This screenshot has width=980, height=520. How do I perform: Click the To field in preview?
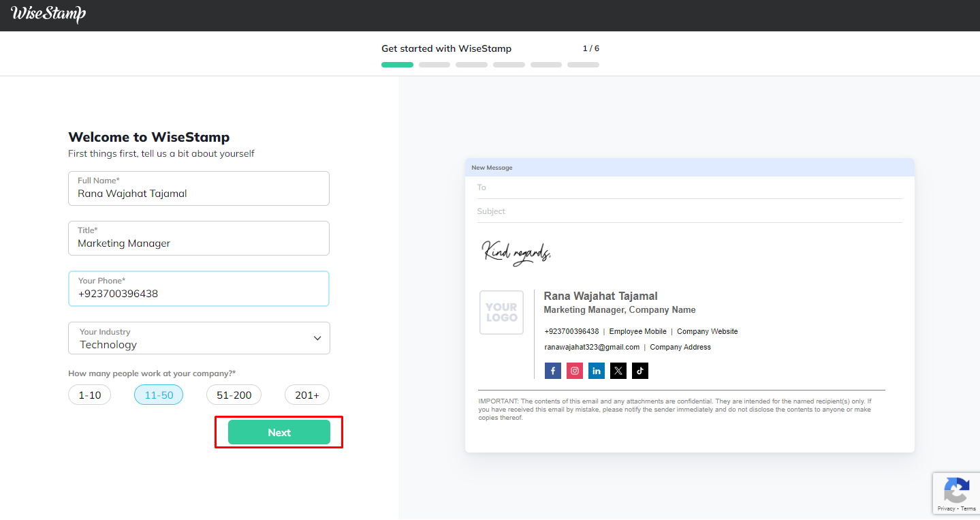[x=689, y=187]
